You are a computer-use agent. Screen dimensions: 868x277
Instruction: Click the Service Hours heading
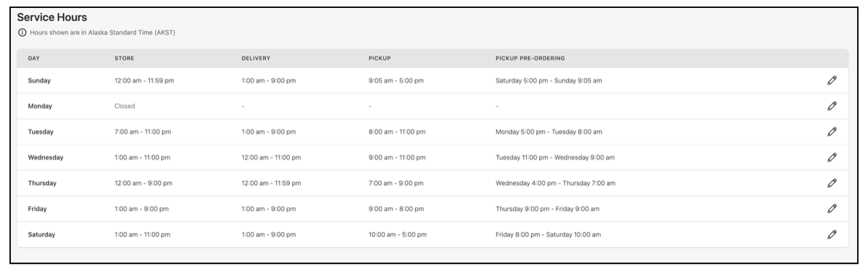coord(52,17)
